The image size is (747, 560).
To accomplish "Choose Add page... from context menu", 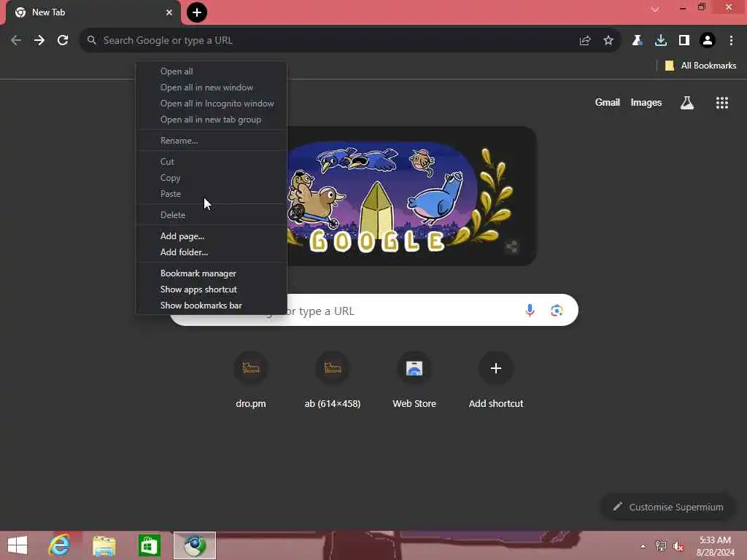I will pyautogui.click(x=212, y=236).
